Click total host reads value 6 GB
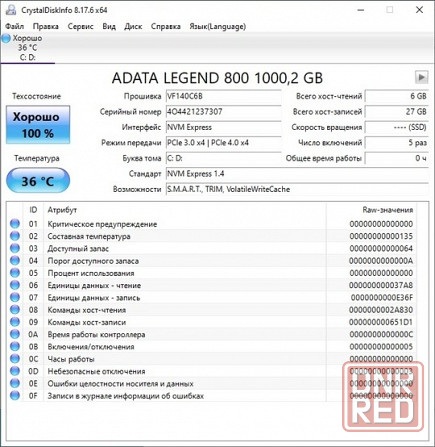 [x=397, y=96]
